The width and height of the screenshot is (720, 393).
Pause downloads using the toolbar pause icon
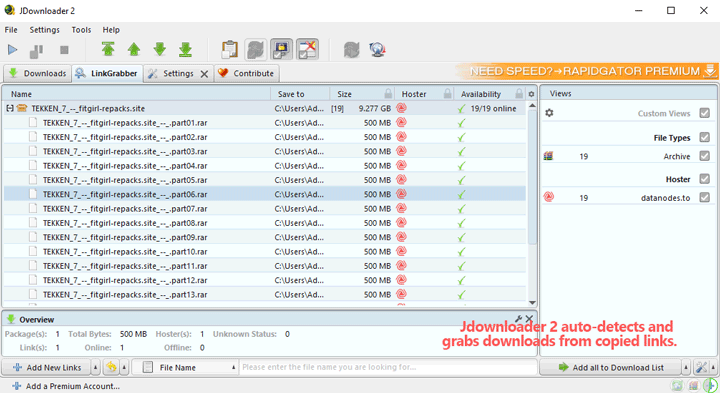pos(36,51)
